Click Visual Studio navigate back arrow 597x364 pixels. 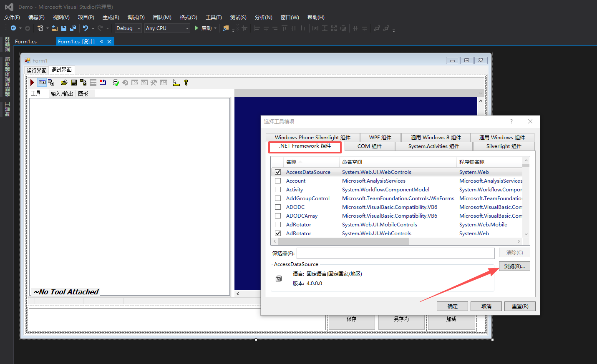13,28
